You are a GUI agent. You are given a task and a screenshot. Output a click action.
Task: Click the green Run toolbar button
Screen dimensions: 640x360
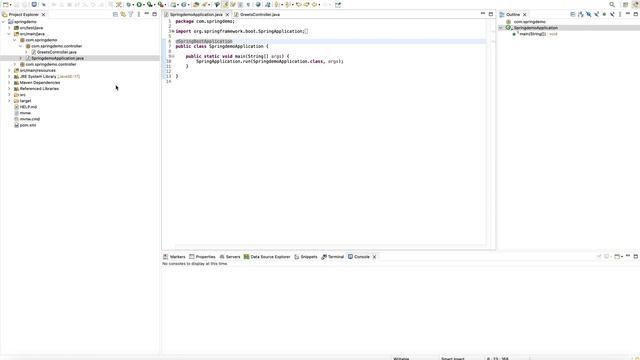pyautogui.click(x=139, y=4)
